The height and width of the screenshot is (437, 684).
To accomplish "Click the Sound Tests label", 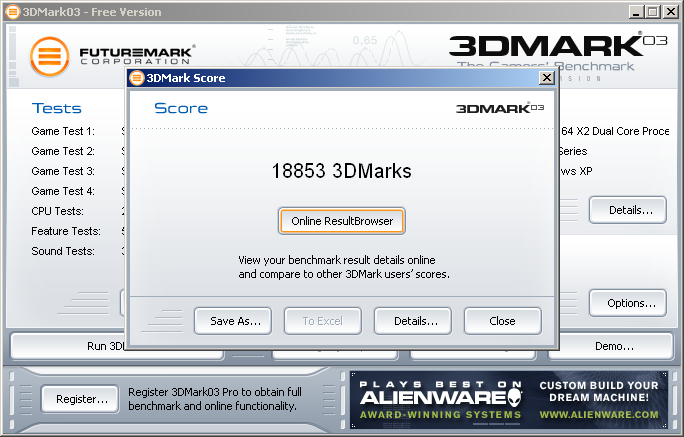I will [x=63, y=251].
